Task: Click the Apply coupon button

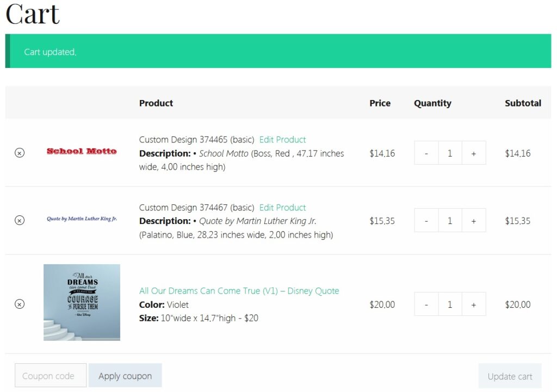Action: click(125, 375)
